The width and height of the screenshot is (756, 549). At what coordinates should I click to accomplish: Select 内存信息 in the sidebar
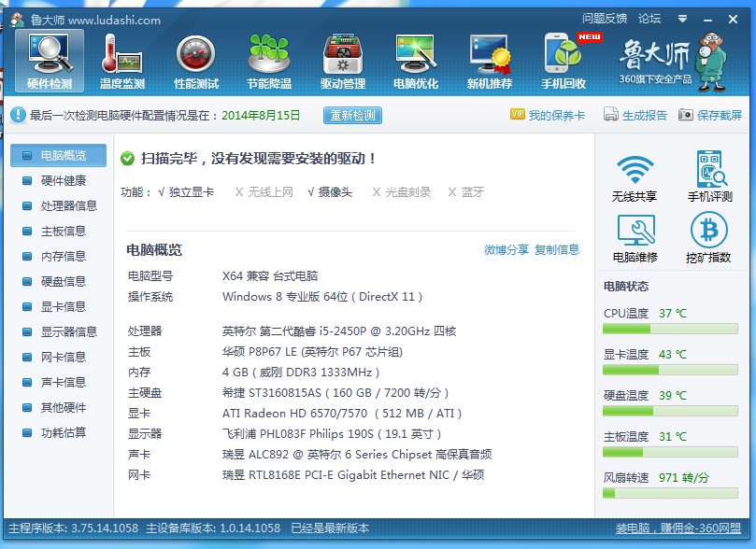[x=58, y=256]
